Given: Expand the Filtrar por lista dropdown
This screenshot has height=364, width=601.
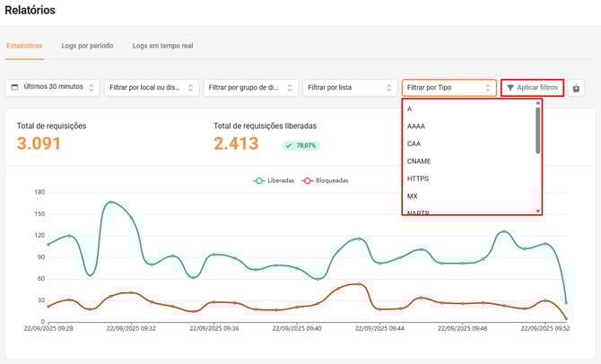Looking at the screenshot, I should point(350,88).
